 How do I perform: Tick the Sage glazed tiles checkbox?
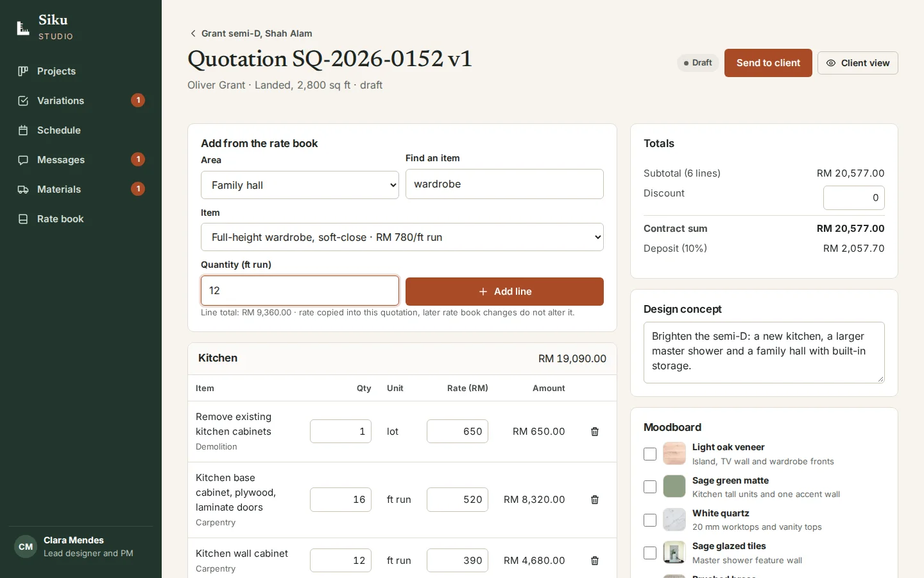650,552
